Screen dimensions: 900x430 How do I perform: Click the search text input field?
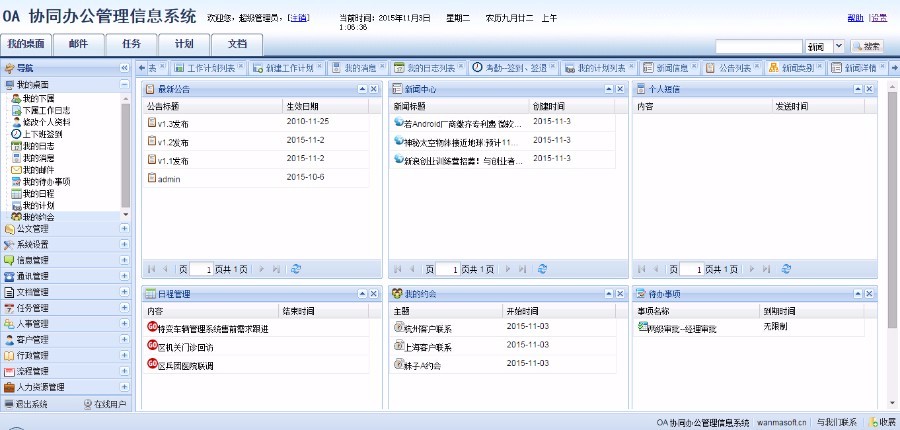[x=758, y=46]
